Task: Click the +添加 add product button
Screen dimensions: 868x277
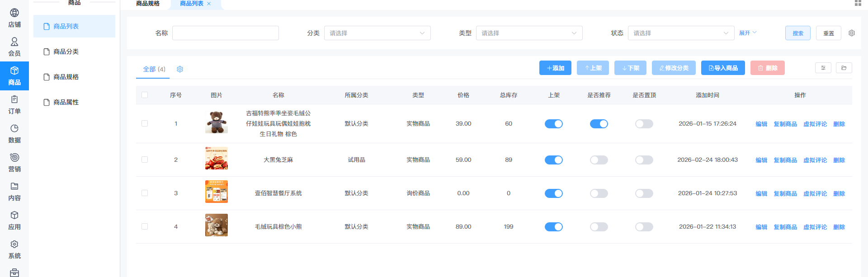Action: (555, 68)
